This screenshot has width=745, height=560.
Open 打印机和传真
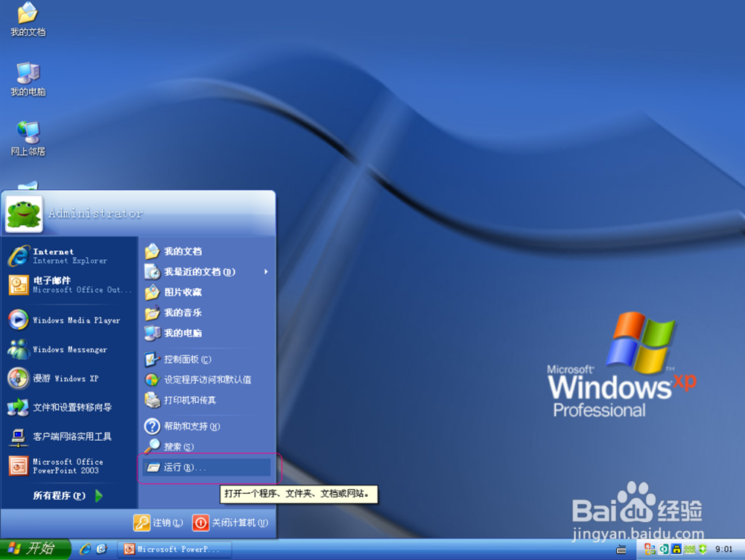pyautogui.click(x=206, y=400)
